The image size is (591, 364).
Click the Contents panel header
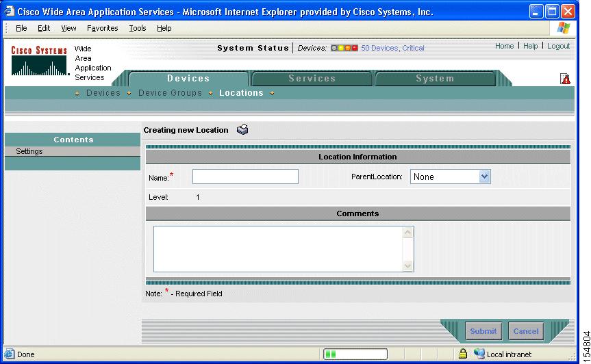[x=73, y=140]
